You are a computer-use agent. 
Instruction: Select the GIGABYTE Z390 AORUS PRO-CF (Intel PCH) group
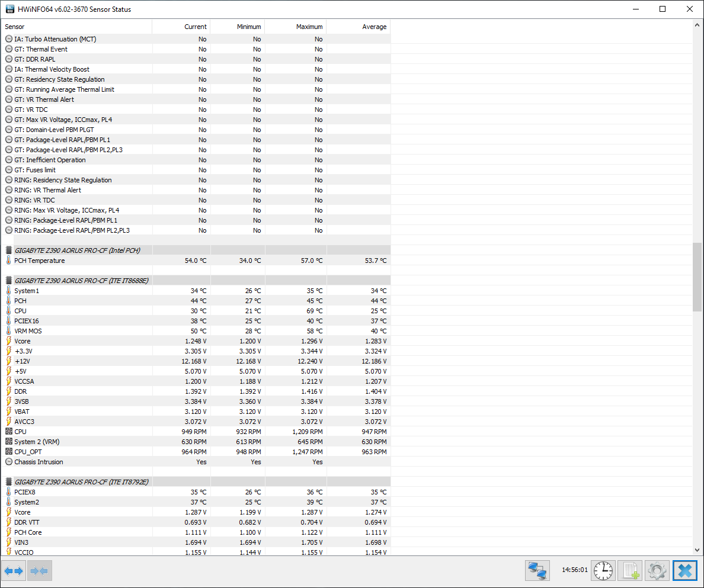coord(196,250)
